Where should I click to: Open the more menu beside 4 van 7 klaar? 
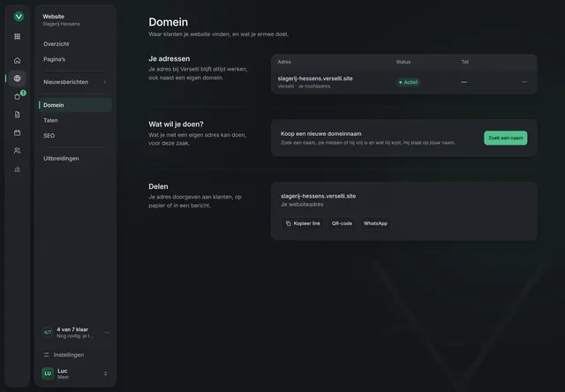click(x=107, y=333)
